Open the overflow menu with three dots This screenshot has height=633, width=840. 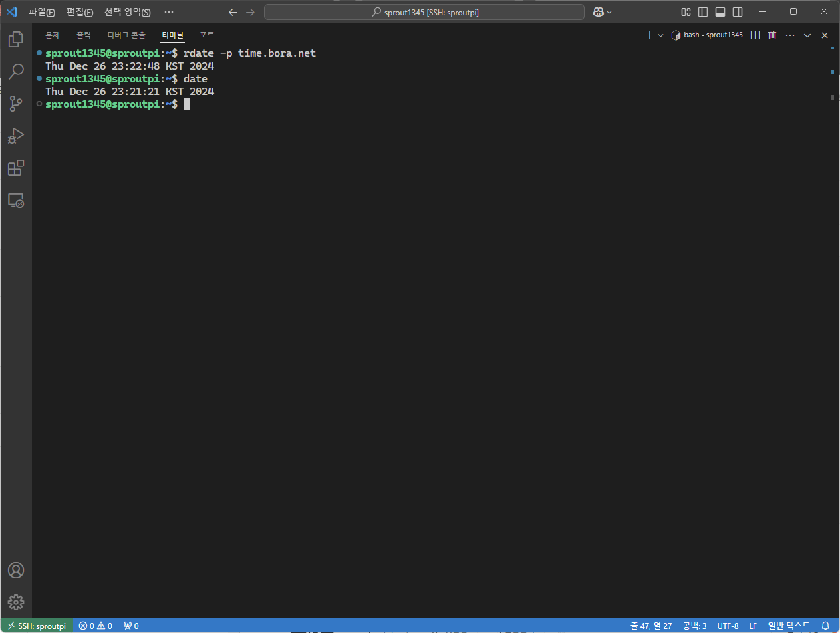pyautogui.click(x=169, y=12)
